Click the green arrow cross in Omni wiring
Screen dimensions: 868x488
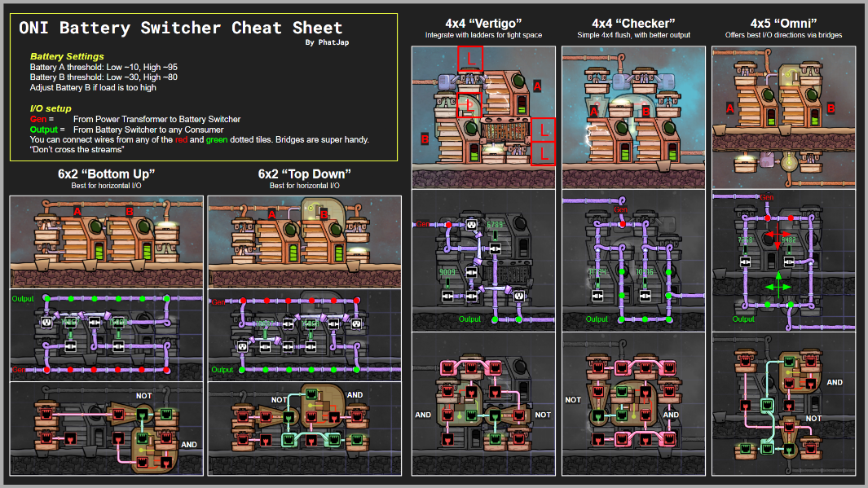[778, 286]
